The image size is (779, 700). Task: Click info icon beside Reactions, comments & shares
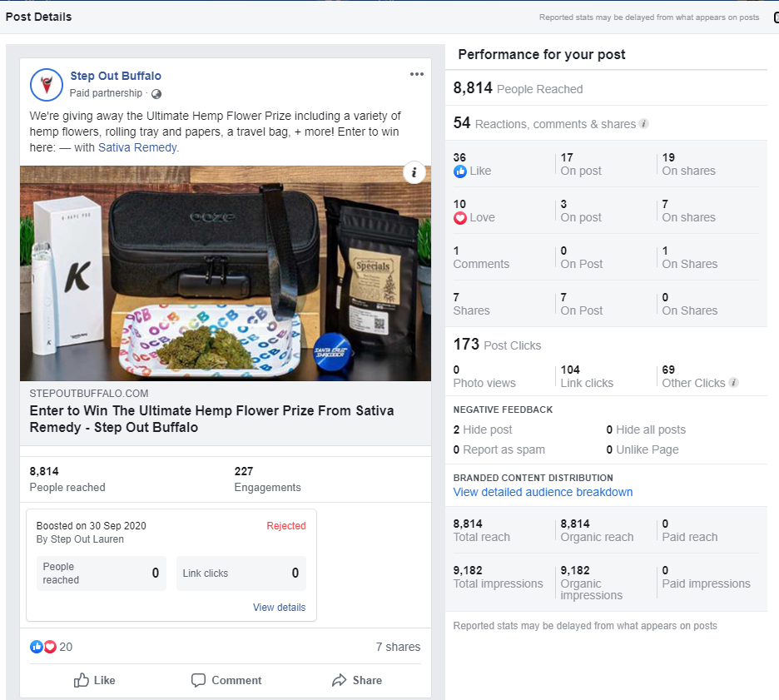[644, 124]
